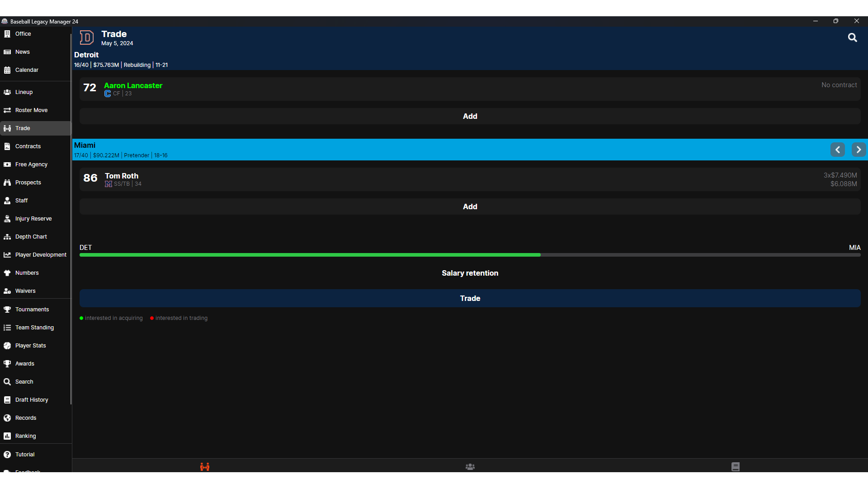This screenshot has width=868, height=488.
Task: Open the News newspaper icon
Action: [x=7, y=52]
